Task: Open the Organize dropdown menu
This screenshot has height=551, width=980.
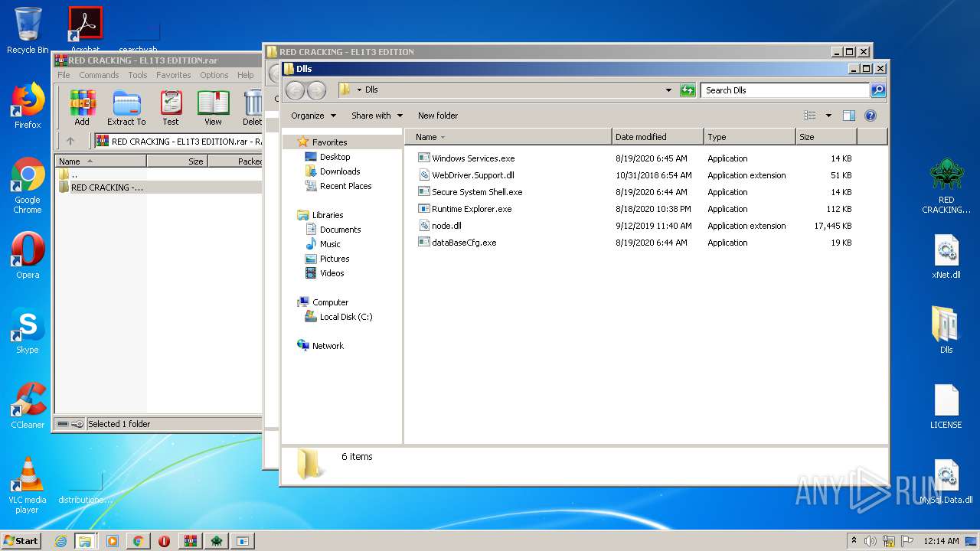Action: pyautogui.click(x=313, y=116)
